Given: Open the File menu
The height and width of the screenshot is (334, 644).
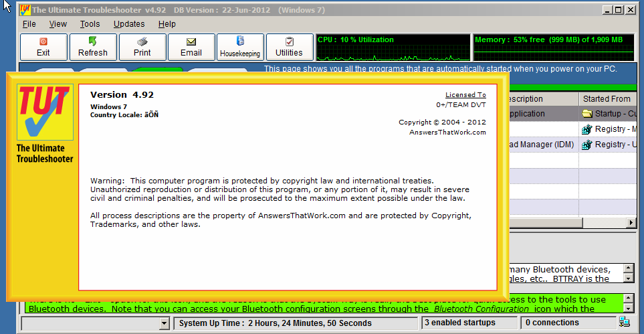Looking at the screenshot, I should pyautogui.click(x=29, y=24).
